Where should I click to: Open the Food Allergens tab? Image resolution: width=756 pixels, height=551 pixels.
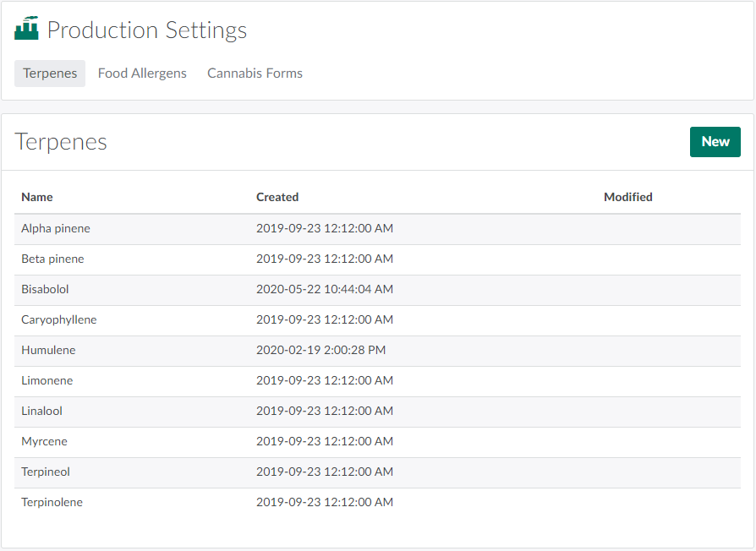pyautogui.click(x=142, y=74)
